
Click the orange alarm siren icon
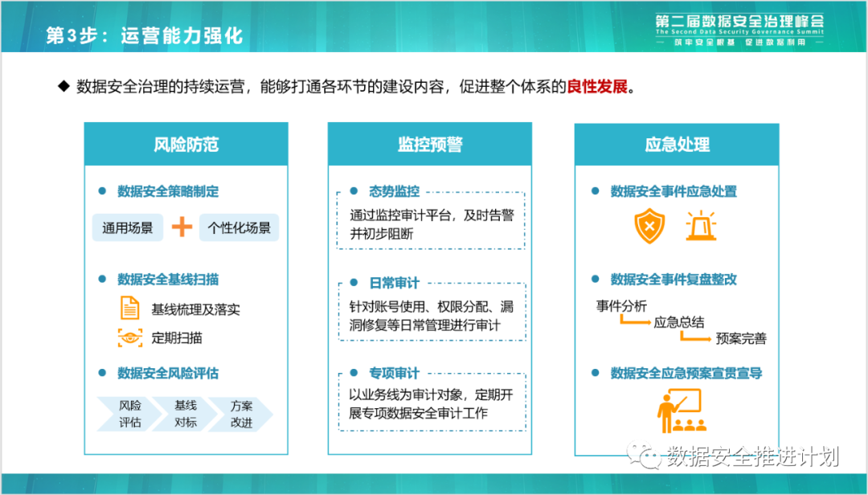point(701,226)
